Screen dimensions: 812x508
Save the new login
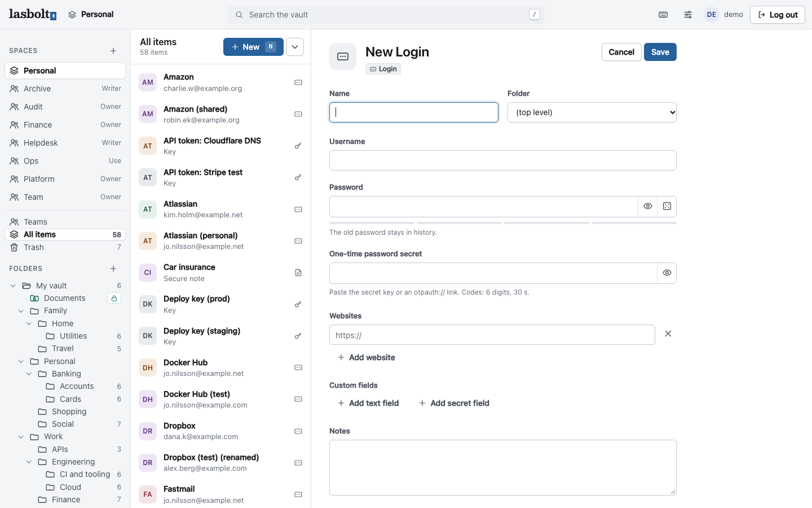(x=660, y=52)
